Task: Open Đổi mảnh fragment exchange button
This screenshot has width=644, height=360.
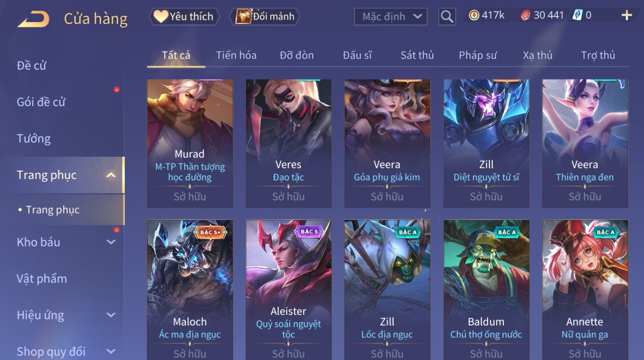Action: coord(265,17)
